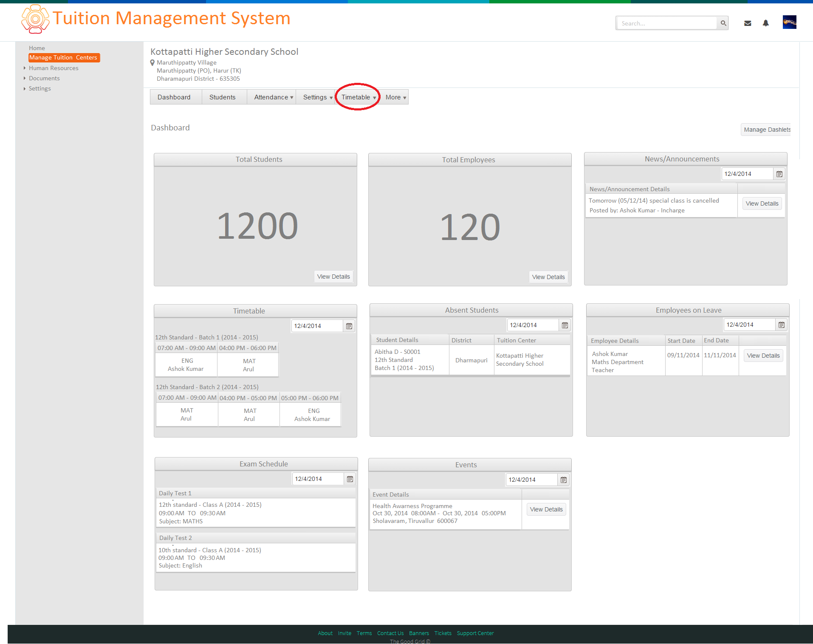Viewport: 813px width, 644px height.
Task: Click Batch 1 07:00 AM ENG Ashok Kumar slot
Action: pos(186,365)
